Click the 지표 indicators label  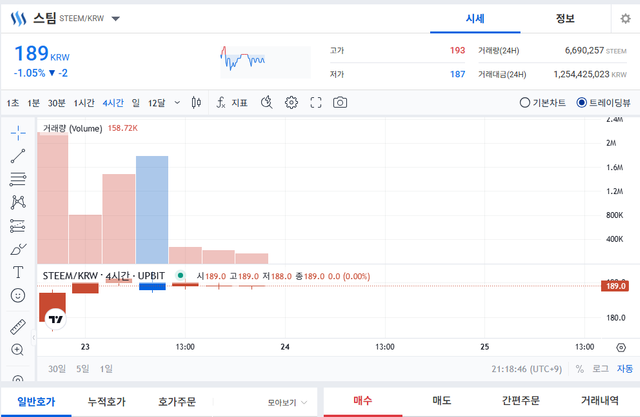pos(240,103)
